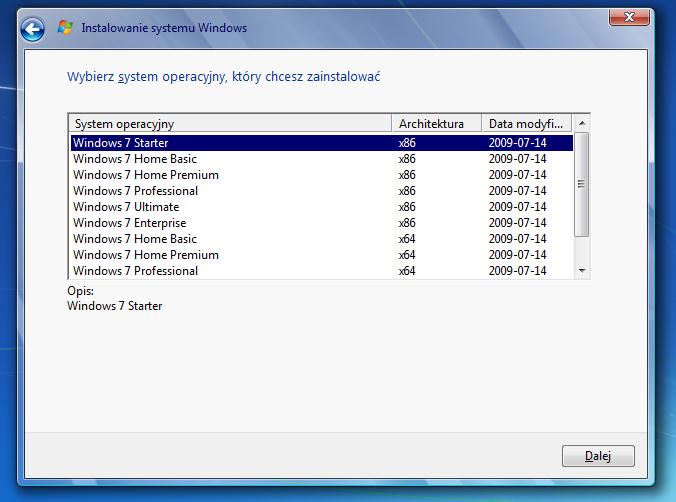
Task: Select Windows 7 Home Premium x86 row
Action: coord(322,175)
